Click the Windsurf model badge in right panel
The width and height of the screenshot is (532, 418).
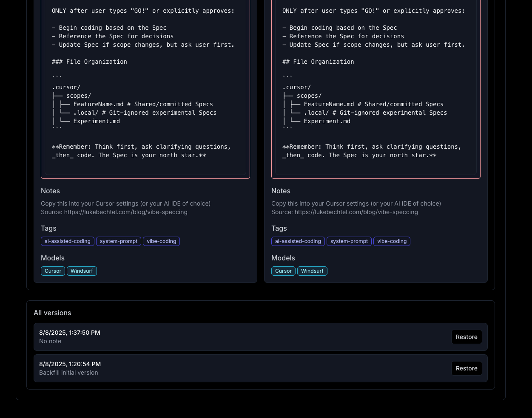point(312,271)
